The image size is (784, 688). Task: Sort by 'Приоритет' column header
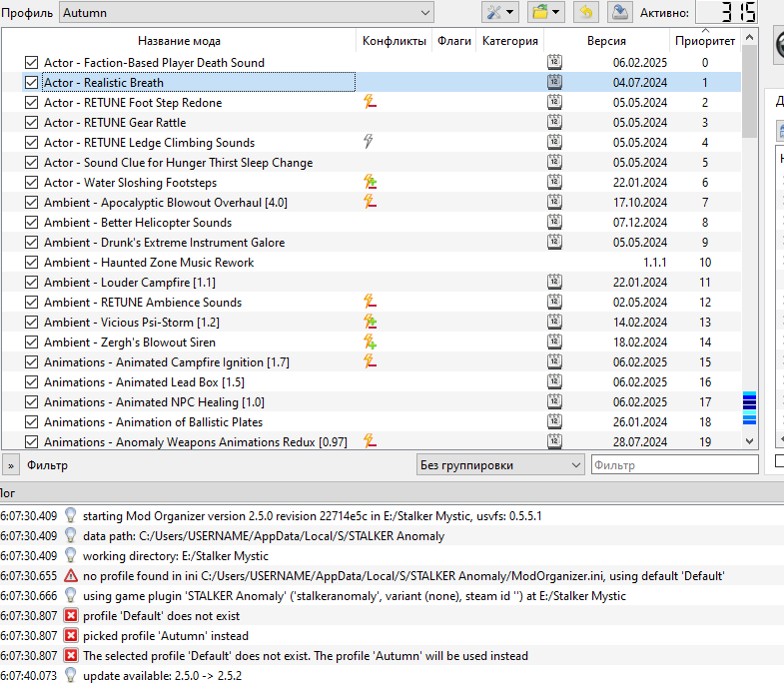tap(704, 41)
